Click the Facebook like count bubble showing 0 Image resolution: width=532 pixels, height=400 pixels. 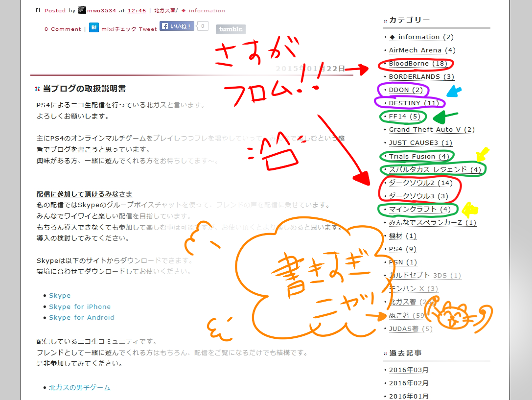click(203, 26)
